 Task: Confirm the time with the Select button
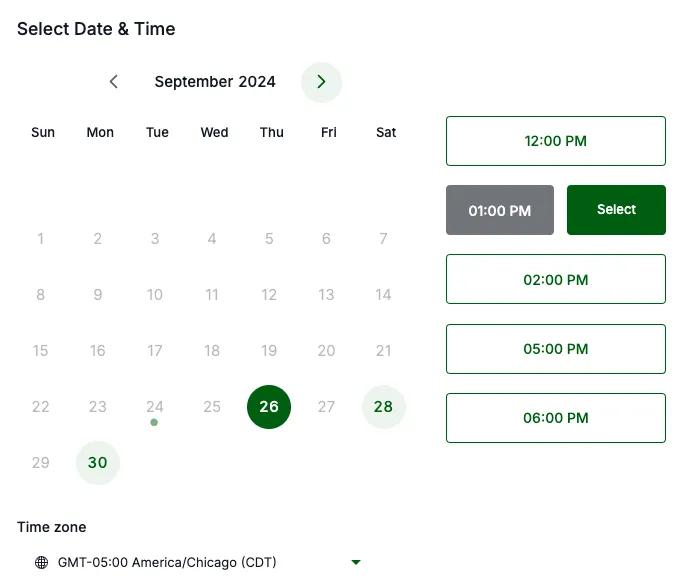616,210
